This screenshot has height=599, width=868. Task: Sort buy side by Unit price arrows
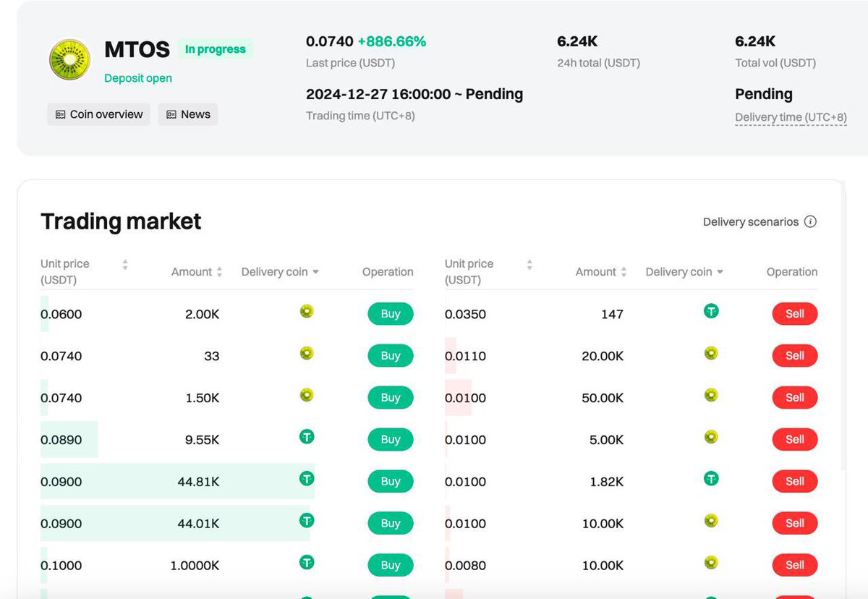(x=125, y=265)
